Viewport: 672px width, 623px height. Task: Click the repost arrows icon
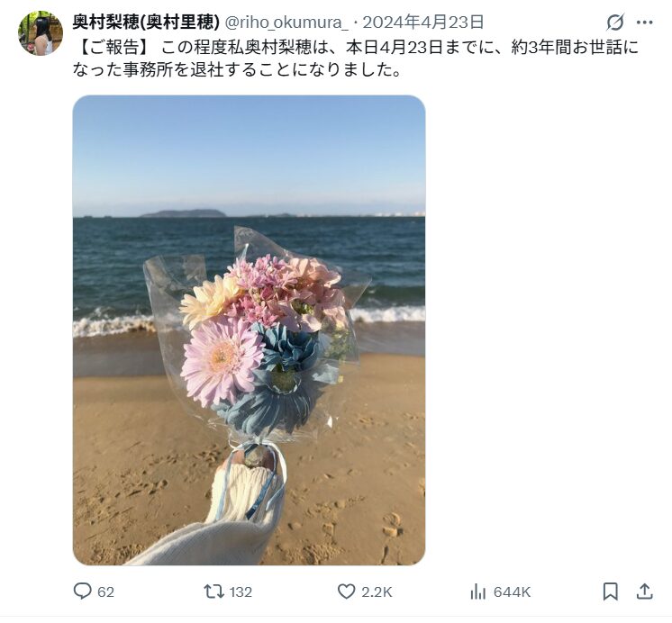pos(213,592)
